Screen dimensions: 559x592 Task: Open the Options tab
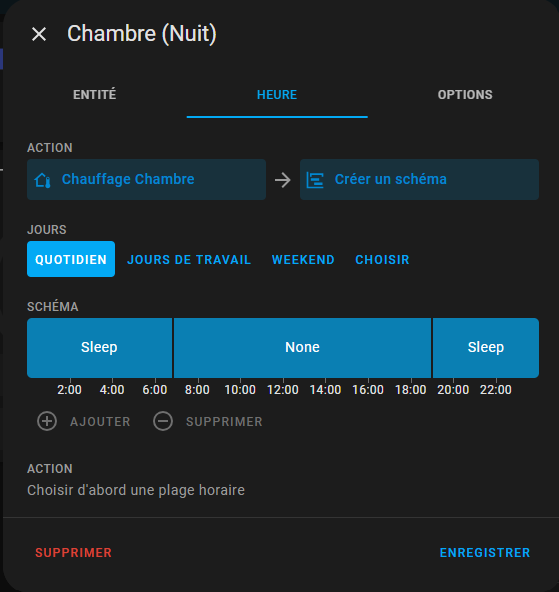(x=465, y=95)
